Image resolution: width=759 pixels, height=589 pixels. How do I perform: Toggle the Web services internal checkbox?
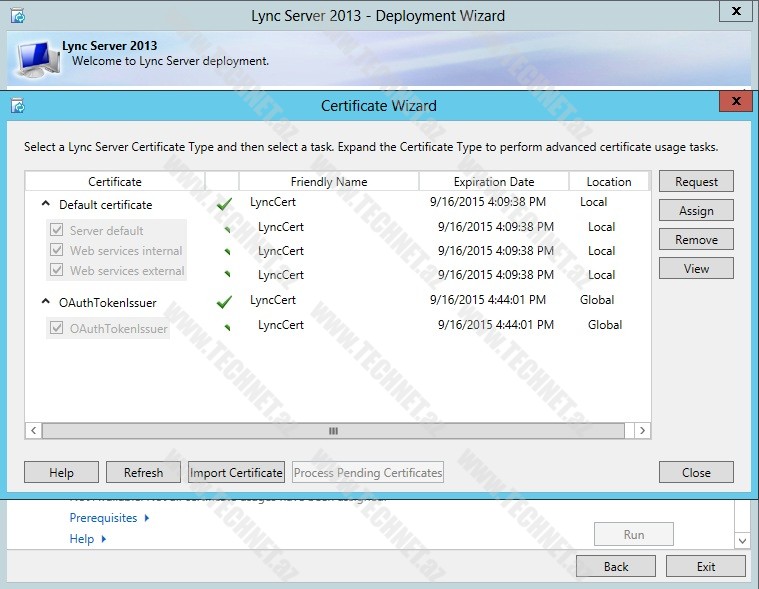(x=56, y=250)
